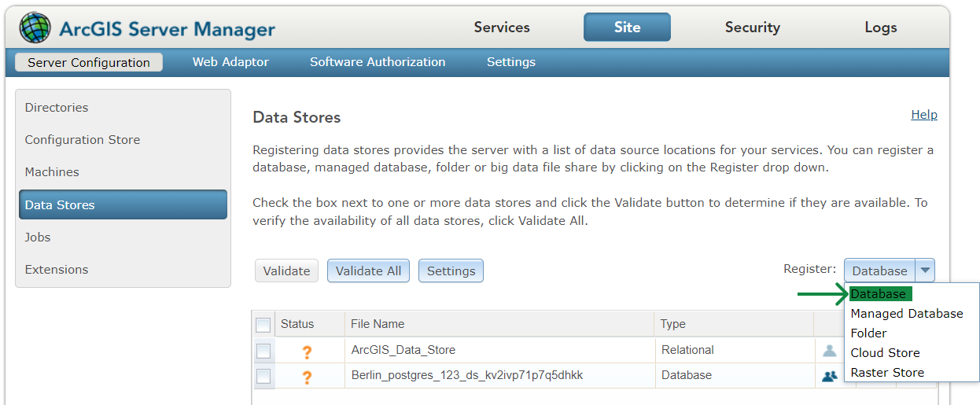Choose Cloud Store from Register list
The image size is (980, 405).
pos(885,353)
